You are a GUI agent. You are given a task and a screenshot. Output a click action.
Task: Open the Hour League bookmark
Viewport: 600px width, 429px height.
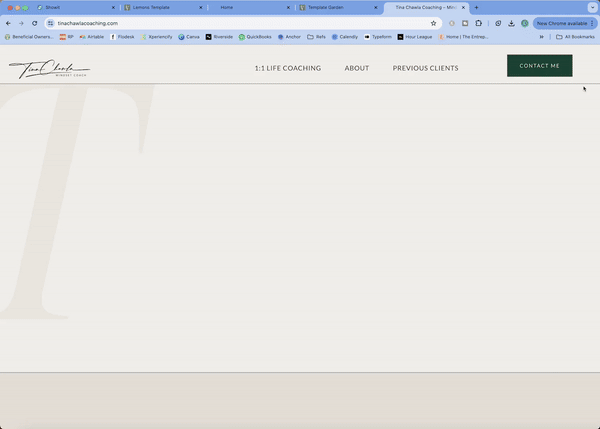pyautogui.click(x=415, y=37)
